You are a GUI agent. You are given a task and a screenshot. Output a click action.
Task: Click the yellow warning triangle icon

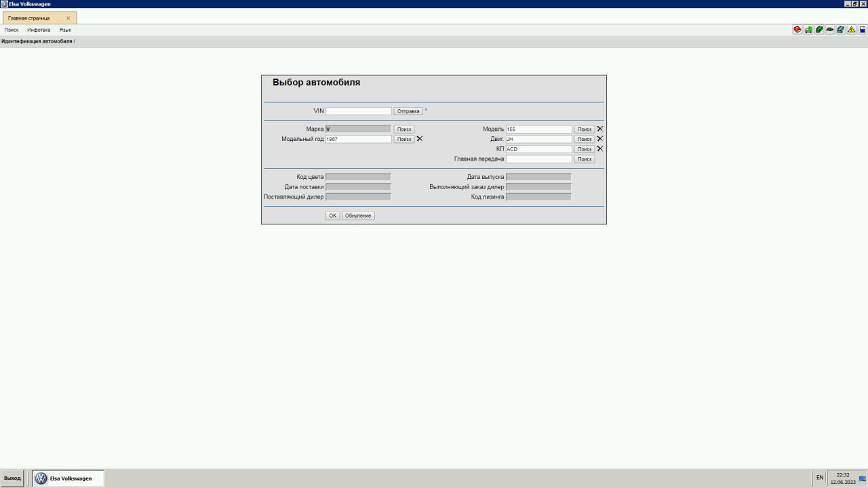pos(852,30)
